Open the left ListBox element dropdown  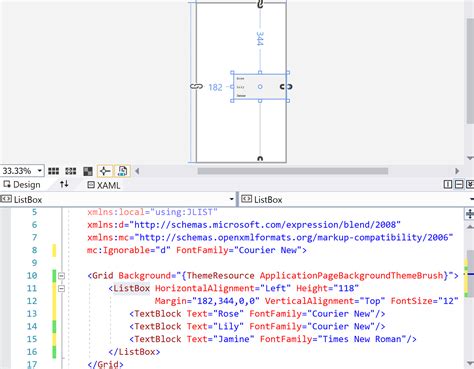(232, 199)
